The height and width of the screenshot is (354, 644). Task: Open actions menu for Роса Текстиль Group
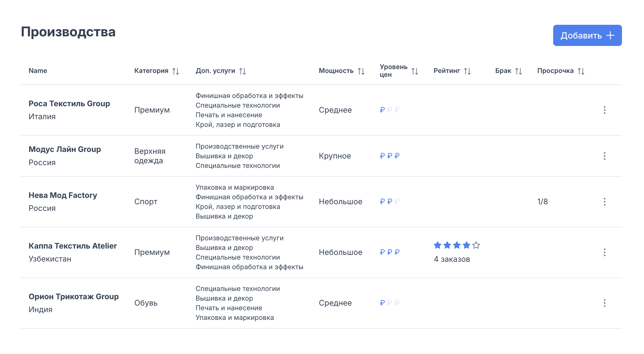[x=604, y=110]
